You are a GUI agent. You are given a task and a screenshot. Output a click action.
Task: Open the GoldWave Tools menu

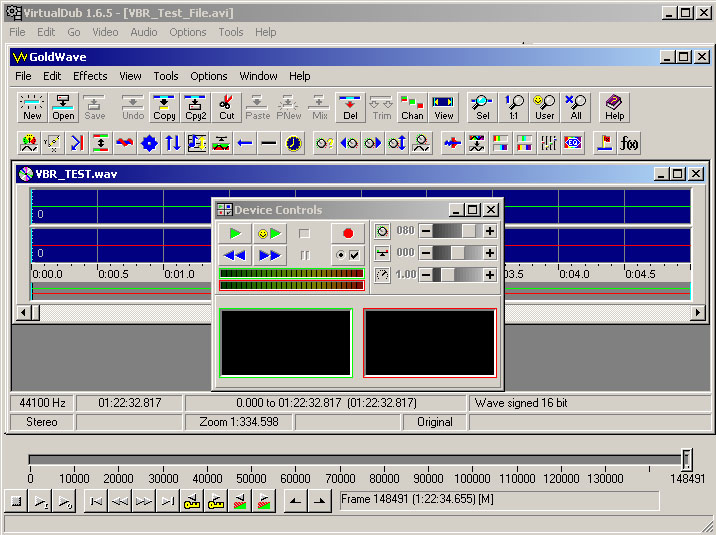166,76
